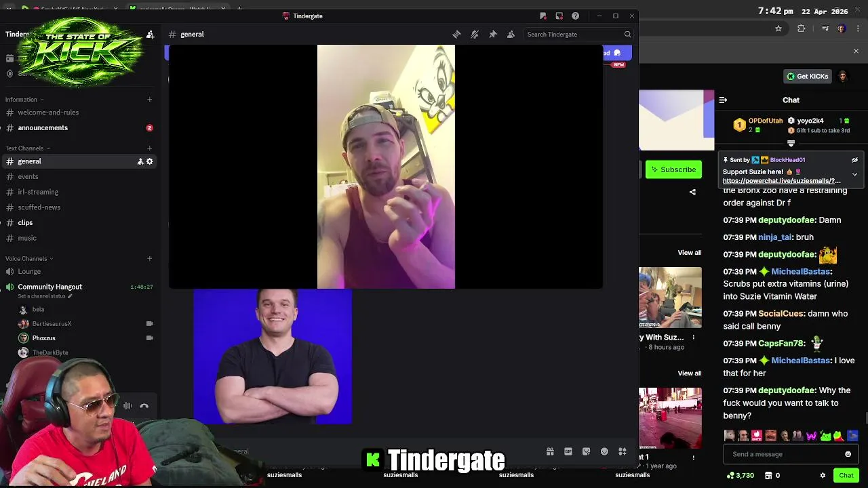Open Chrome three-dot menu

pos(856,28)
